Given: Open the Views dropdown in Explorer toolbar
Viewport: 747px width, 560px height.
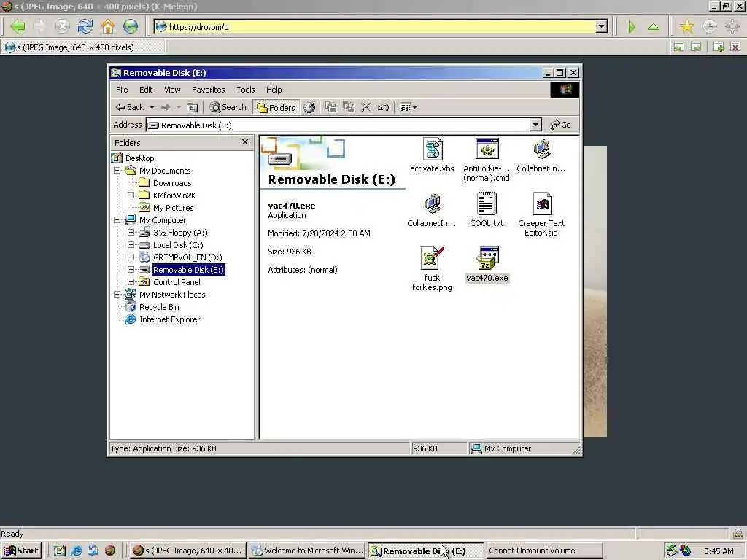Looking at the screenshot, I should pos(408,108).
